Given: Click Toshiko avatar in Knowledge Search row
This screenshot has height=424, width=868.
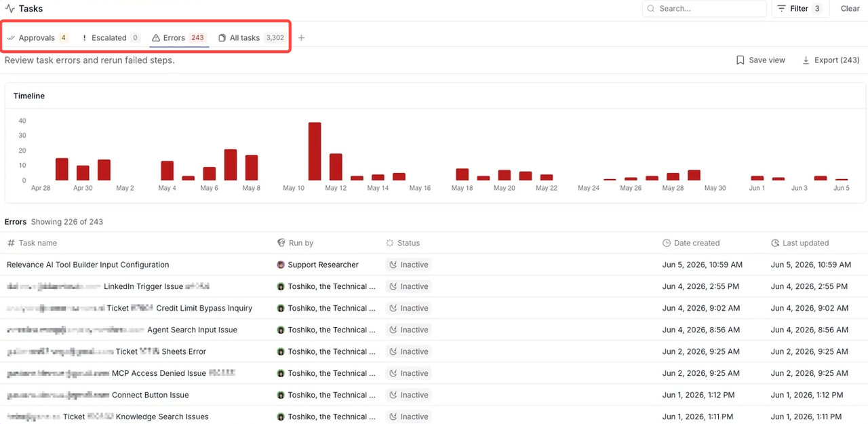Looking at the screenshot, I should coord(281,417).
